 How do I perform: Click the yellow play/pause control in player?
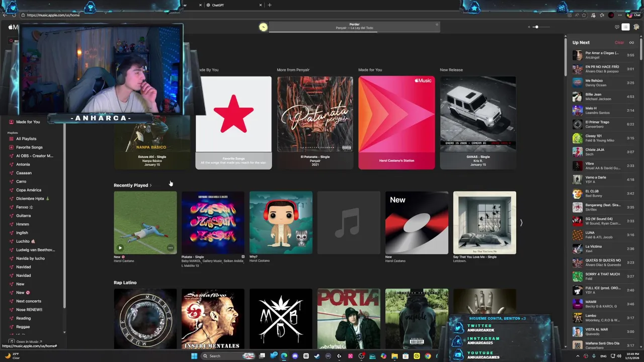(x=263, y=27)
